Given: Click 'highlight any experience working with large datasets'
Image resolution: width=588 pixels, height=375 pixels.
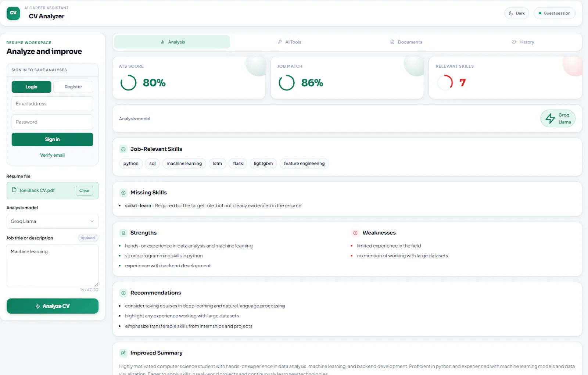Looking at the screenshot, I should tap(182, 316).
